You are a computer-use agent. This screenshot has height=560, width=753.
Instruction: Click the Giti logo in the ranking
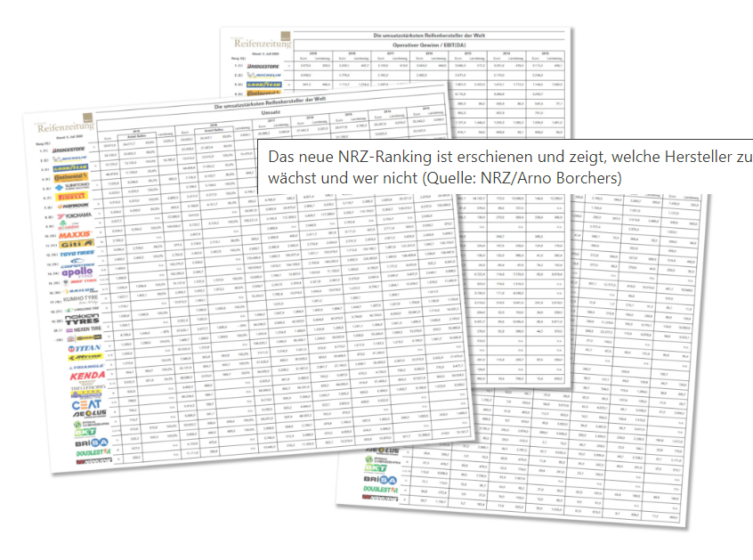click(x=77, y=244)
